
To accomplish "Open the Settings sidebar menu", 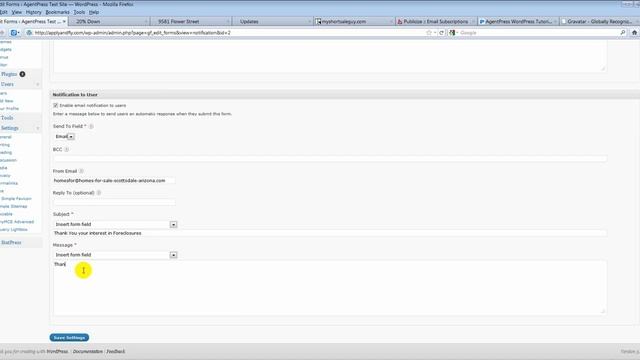I will tap(10, 128).
